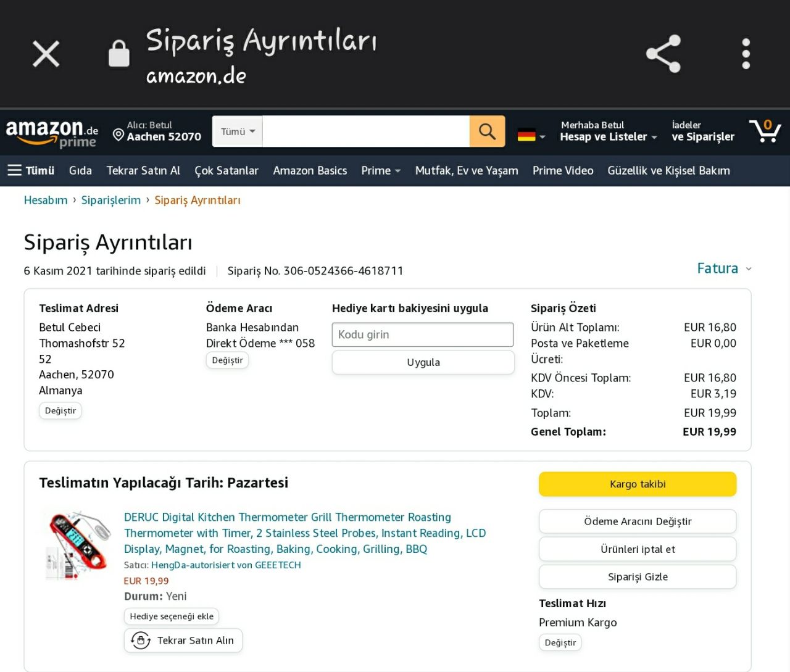This screenshot has height=672, width=790.
Task: Expand the Fatura dropdown
Action: coord(723,268)
